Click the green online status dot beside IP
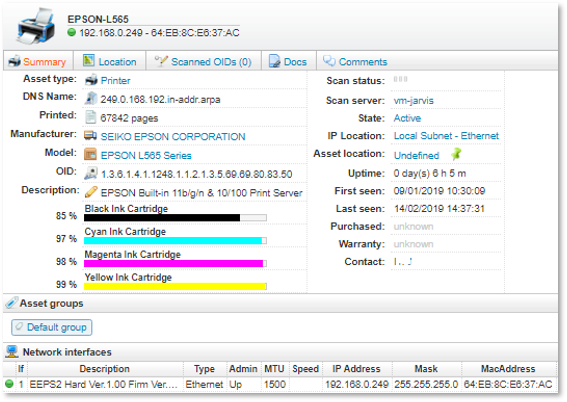The width and height of the screenshot is (567, 402). click(x=72, y=33)
